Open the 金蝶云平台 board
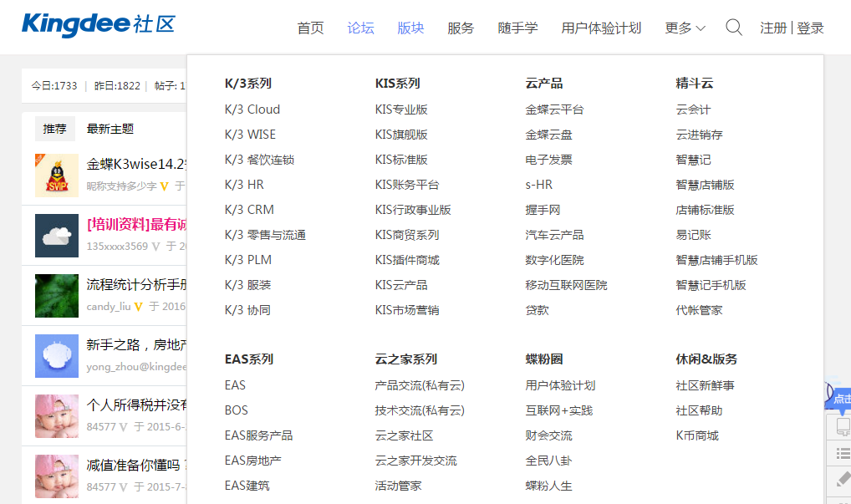The width and height of the screenshot is (851, 504). point(555,109)
